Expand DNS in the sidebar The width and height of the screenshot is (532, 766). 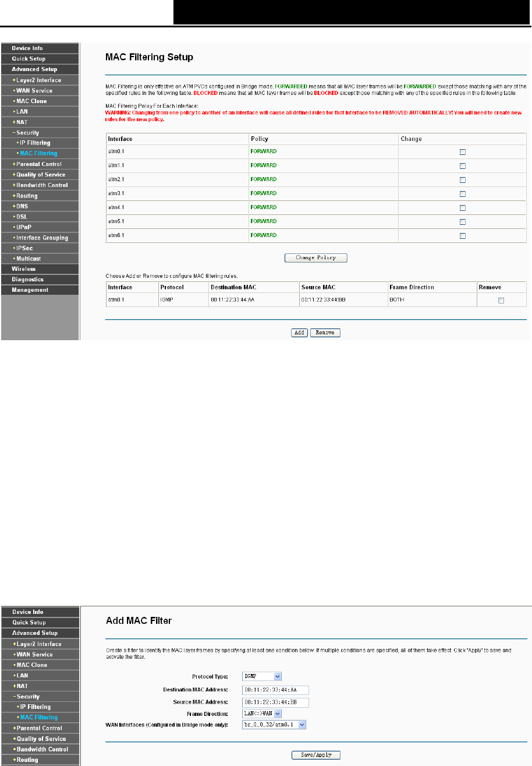click(x=40, y=206)
